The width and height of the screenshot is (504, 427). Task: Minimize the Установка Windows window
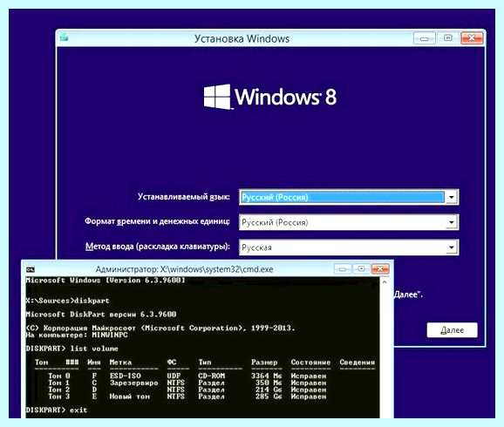[x=425, y=38]
